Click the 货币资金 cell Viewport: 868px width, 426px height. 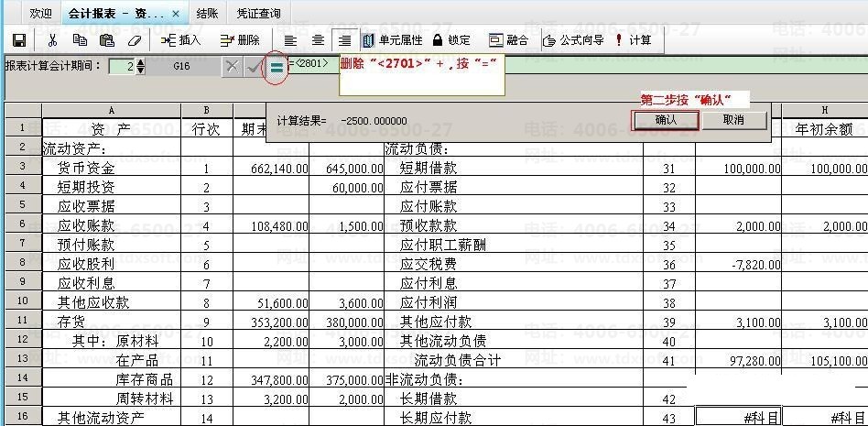112,168
